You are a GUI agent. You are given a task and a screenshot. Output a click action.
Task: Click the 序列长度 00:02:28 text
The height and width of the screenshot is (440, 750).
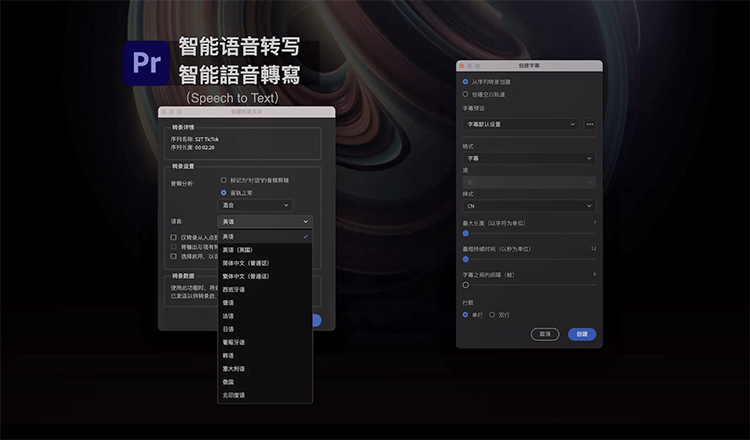pos(193,148)
